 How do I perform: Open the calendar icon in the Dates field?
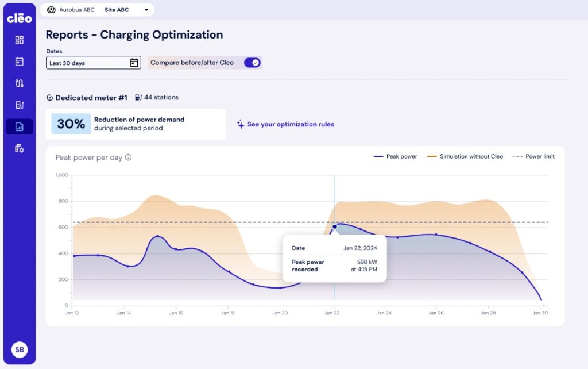coord(134,62)
